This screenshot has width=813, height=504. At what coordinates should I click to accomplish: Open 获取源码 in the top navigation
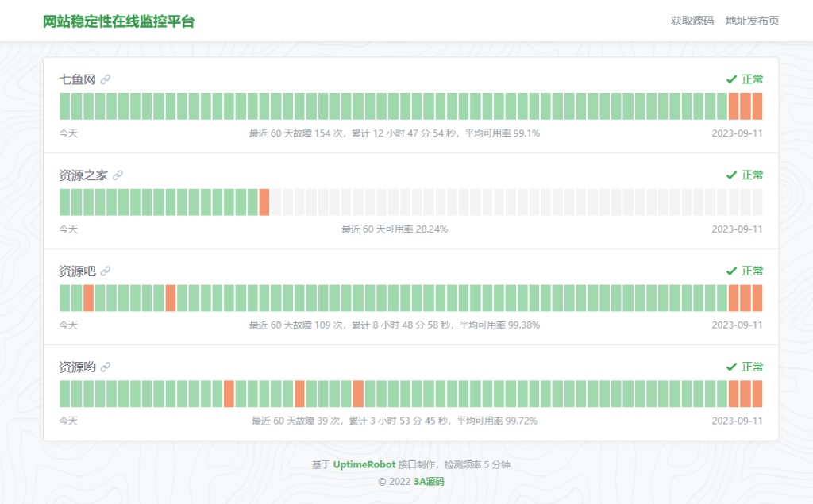[692, 21]
